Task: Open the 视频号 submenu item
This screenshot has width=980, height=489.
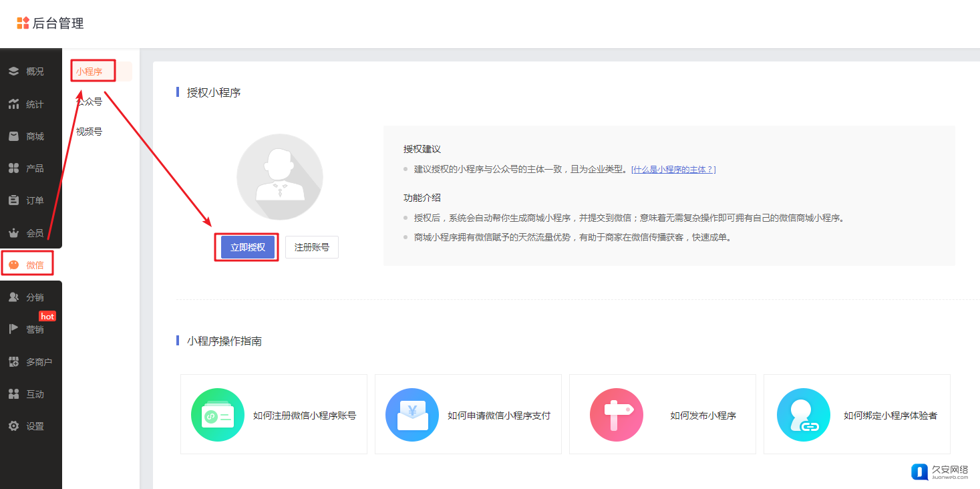Action: [90, 132]
